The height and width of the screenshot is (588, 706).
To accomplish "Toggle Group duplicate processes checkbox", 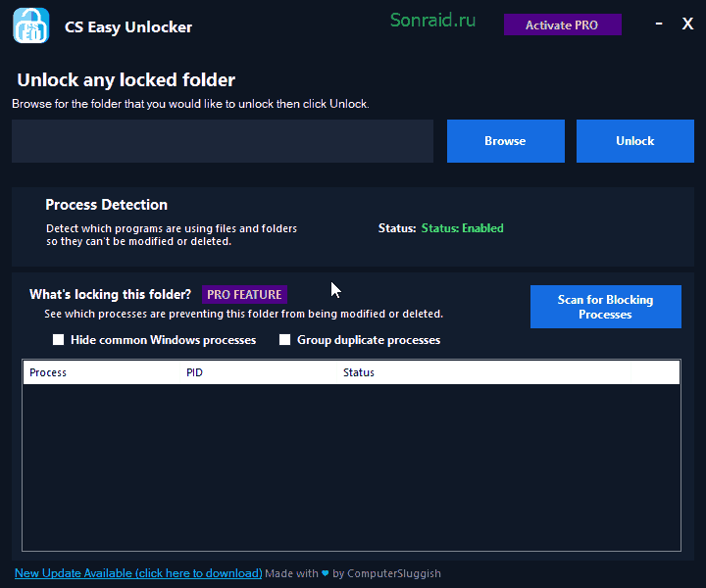I will (284, 340).
